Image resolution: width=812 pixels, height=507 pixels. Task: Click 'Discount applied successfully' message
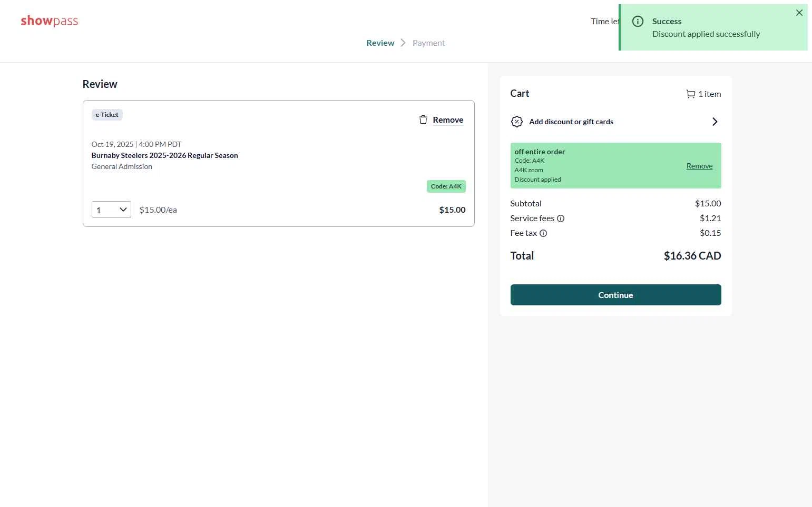[x=706, y=34]
